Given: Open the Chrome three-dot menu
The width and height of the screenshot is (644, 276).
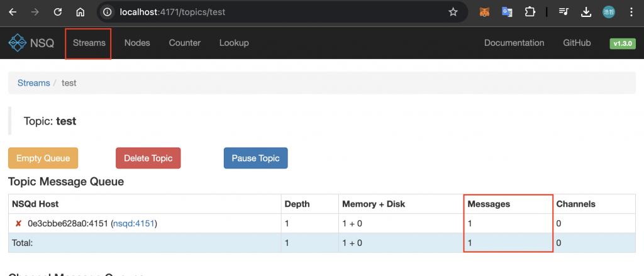Looking at the screenshot, I should [x=631, y=12].
